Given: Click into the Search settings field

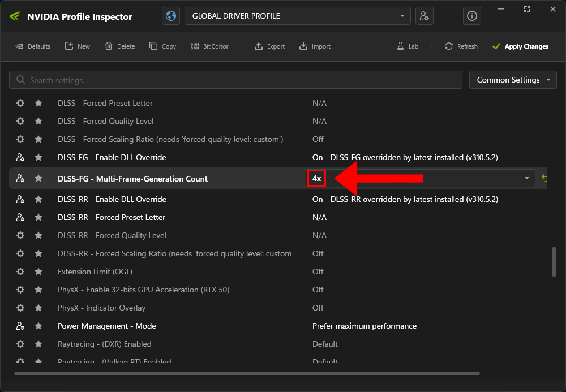Looking at the screenshot, I should [238, 80].
